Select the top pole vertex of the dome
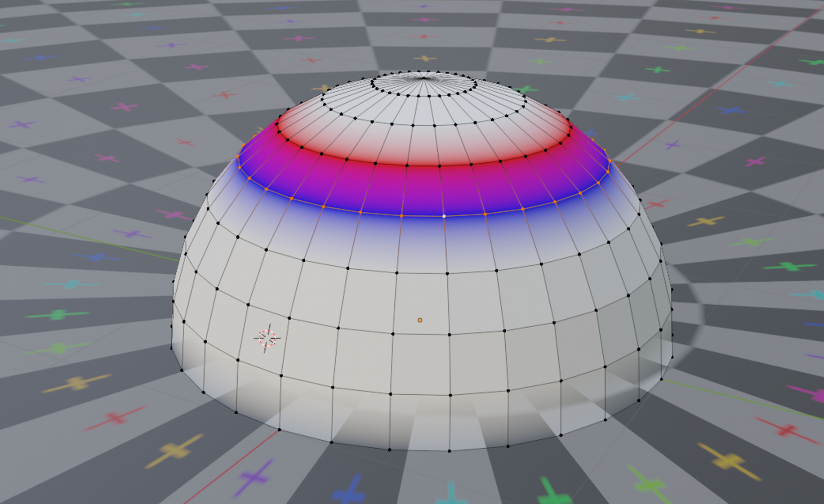 tap(423, 79)
